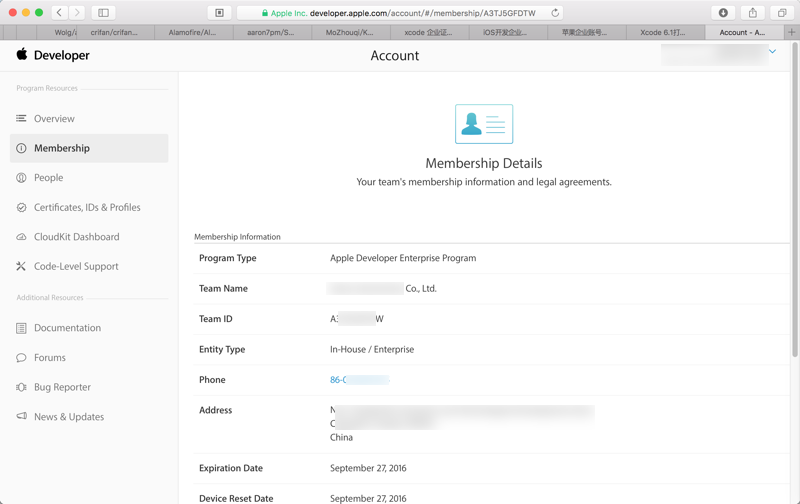The width and height of the screenshot is (800, 504).
Task: Switch to the Xcode 6.1 tab
Action: pyautogui.click(x=663, y=32)
